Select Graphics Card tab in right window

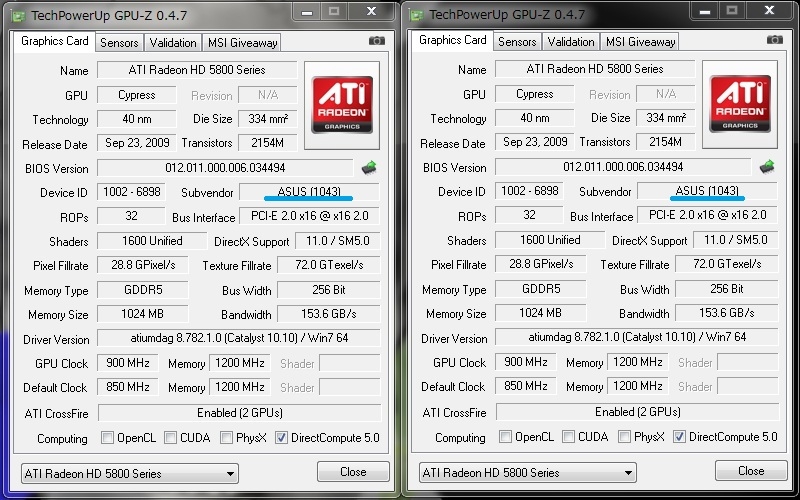[x=453, y=40]
